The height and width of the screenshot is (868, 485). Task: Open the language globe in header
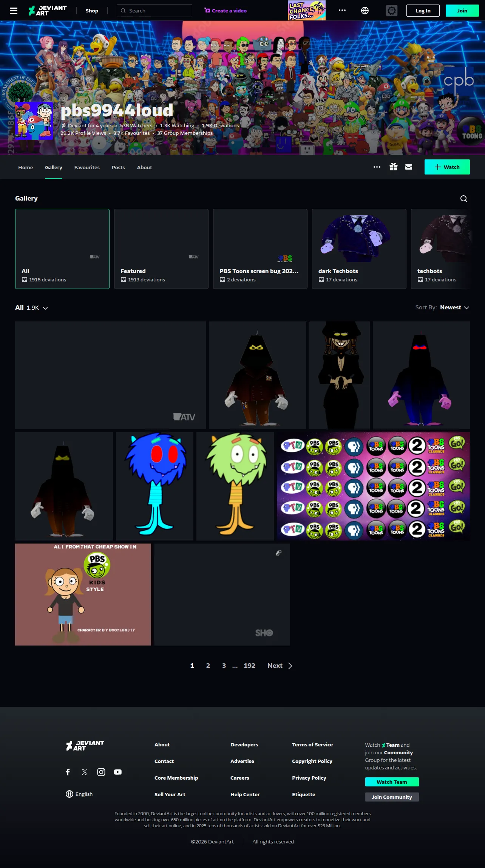[365, 11]
